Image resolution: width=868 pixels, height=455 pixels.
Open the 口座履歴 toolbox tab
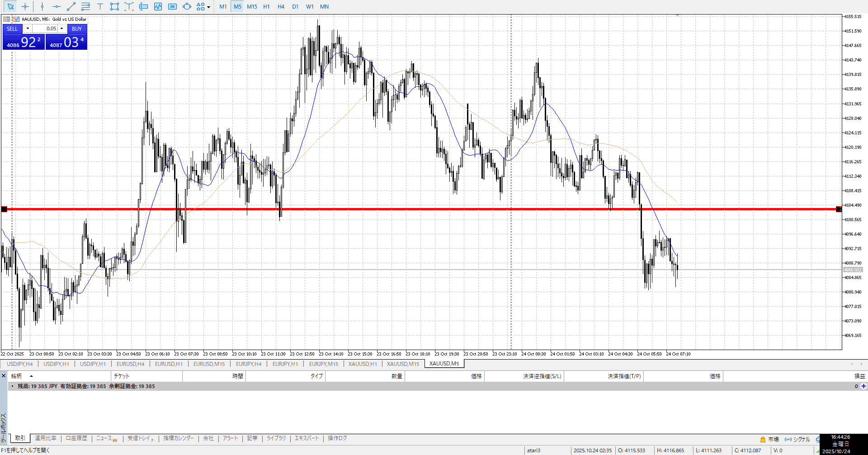[76, 438]
